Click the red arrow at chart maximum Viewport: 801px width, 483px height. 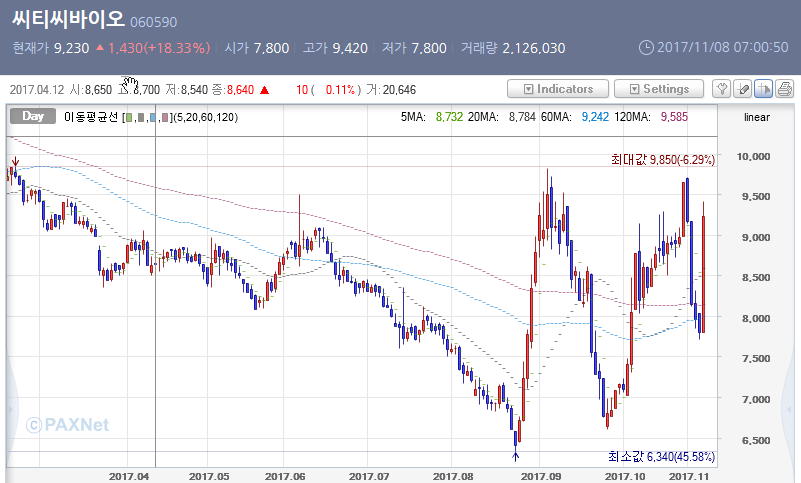[15, 160]
